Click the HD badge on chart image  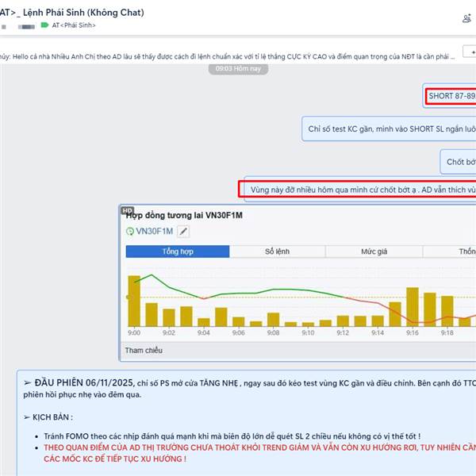pos(127,210)
